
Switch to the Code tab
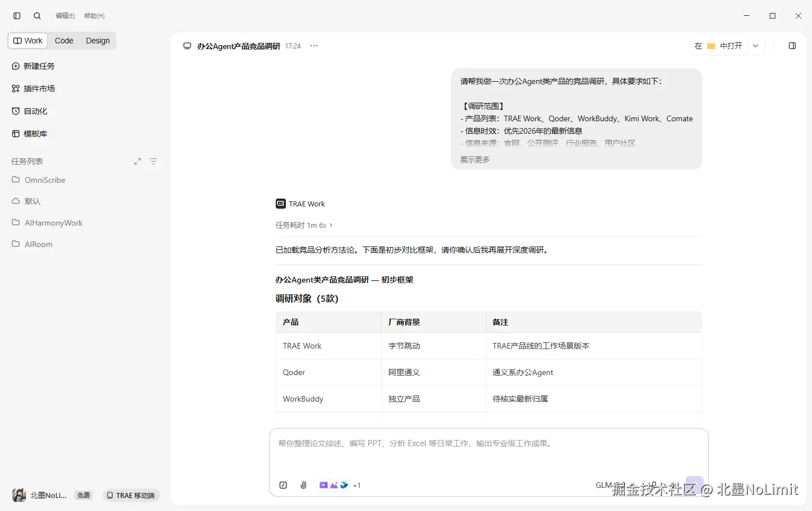click(64, 41)
